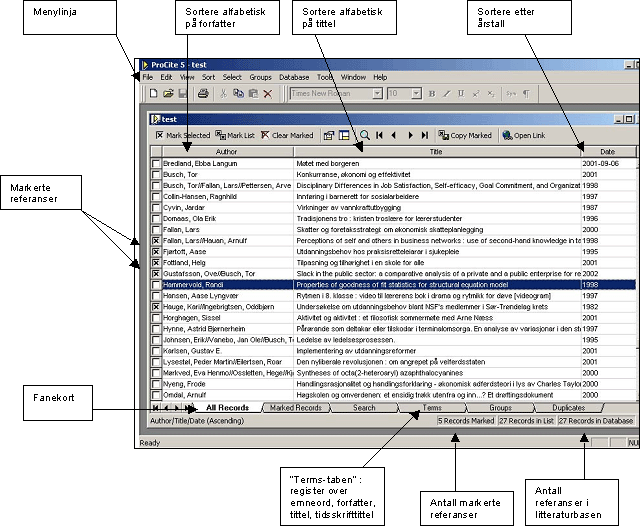Open the Select menu
The width and height of the screenshot is (640, 526).
pyautogui.click(x=232, y=77)
